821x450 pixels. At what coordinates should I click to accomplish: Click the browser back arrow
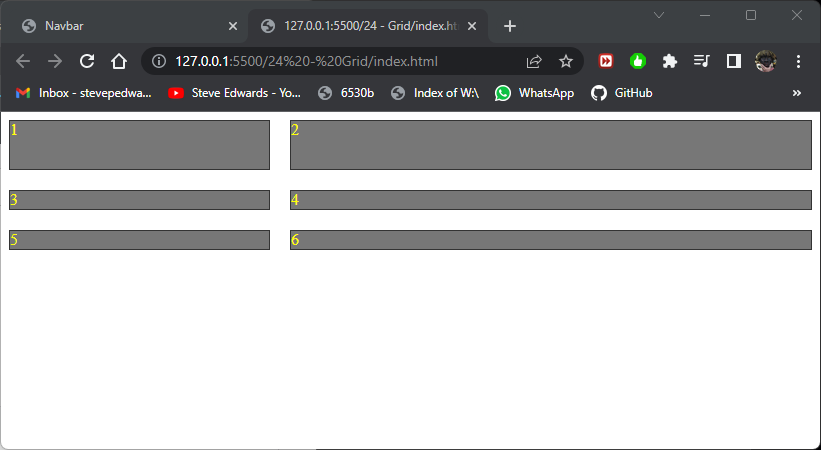[x=23, y=61]
